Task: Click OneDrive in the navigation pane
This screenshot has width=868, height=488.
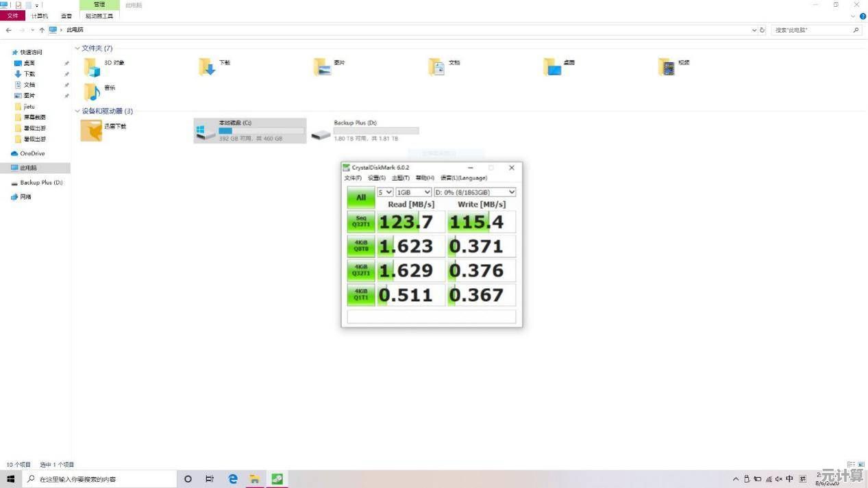Action: click(32, 153)
